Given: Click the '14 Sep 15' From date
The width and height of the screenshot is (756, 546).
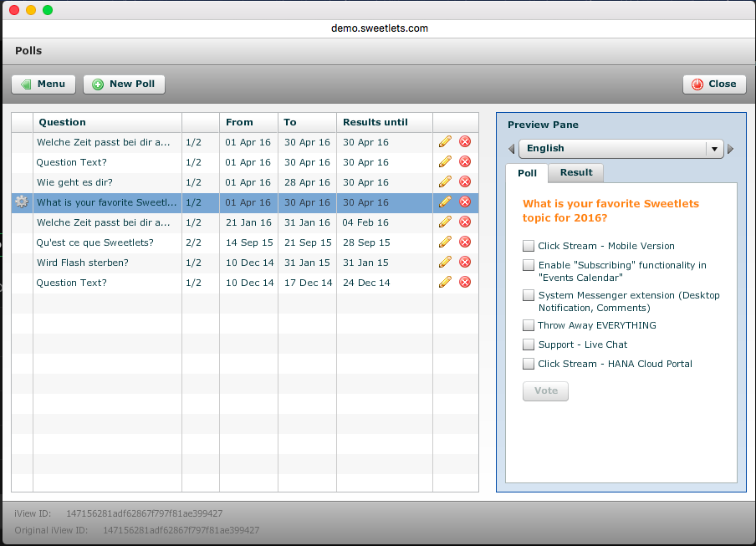Looking at the screenshot, I should click(249, 242).
